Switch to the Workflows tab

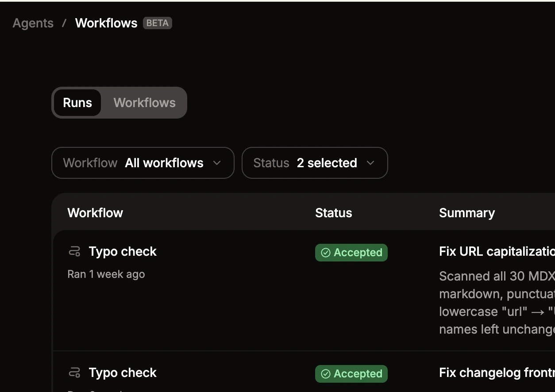[144, 102]
